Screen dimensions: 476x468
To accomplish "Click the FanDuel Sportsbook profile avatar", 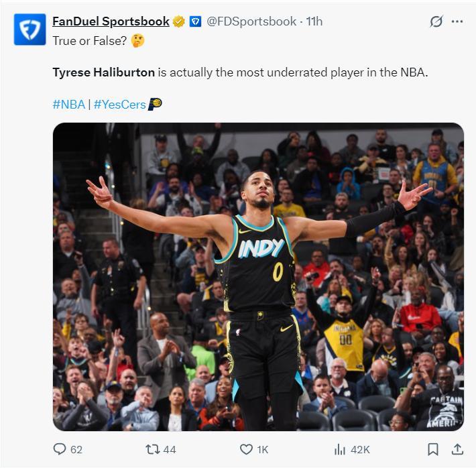I will (x=29, y=30).
